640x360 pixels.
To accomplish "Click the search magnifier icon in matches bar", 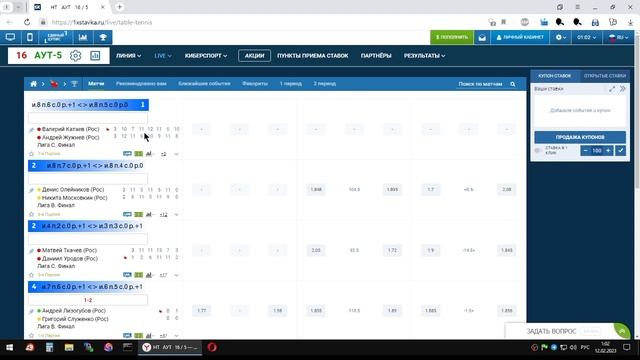I will [513, 84].
